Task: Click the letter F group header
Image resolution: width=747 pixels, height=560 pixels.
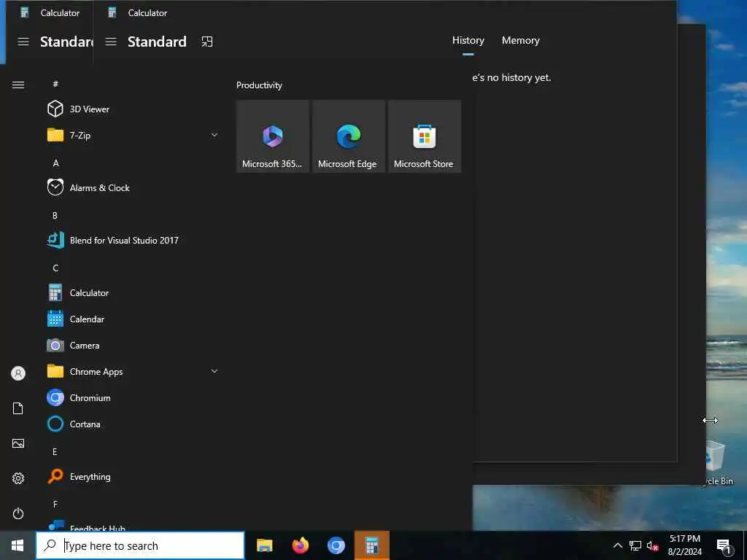Action: click(x=55, y=504)
